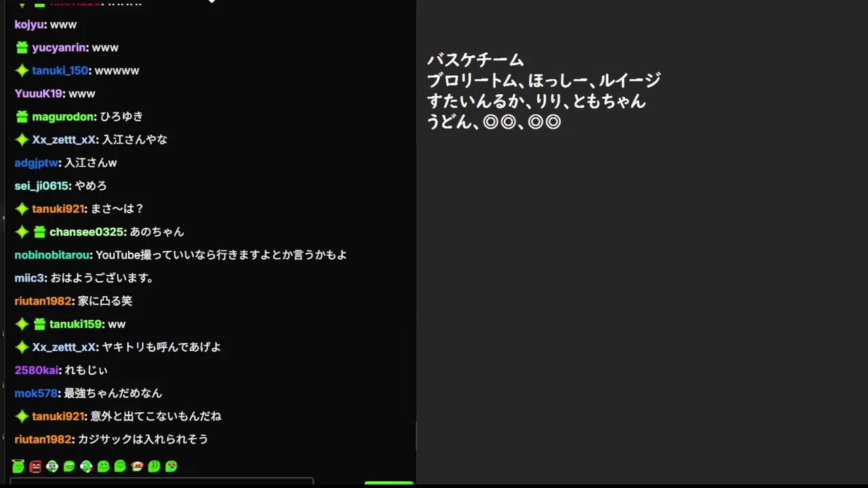This screenshot has width=868, height=488.
Task: Click the バスケチーム heading in the note panel
Action: tap(475, 60)
